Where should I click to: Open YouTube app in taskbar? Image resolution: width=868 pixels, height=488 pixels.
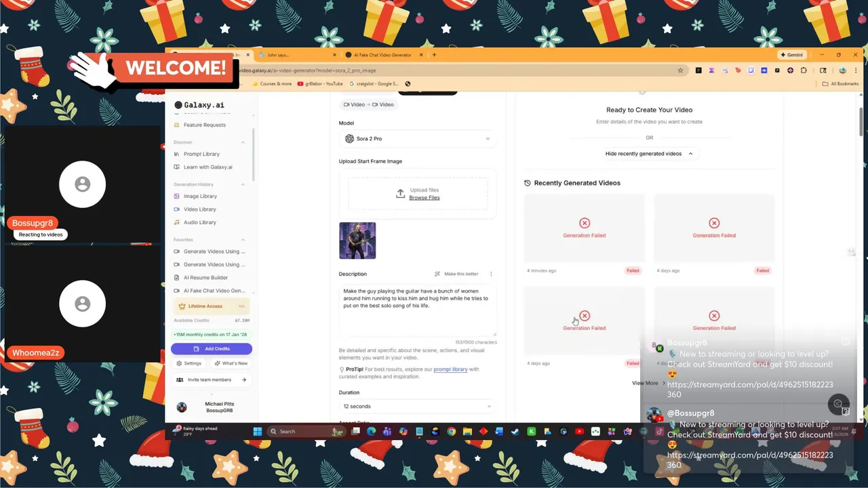click(579, 431)
